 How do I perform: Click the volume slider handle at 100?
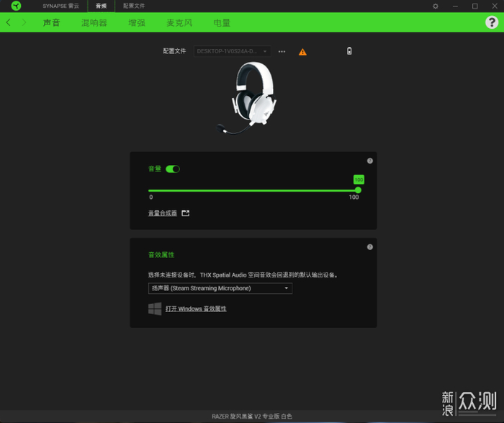[358, 190]
